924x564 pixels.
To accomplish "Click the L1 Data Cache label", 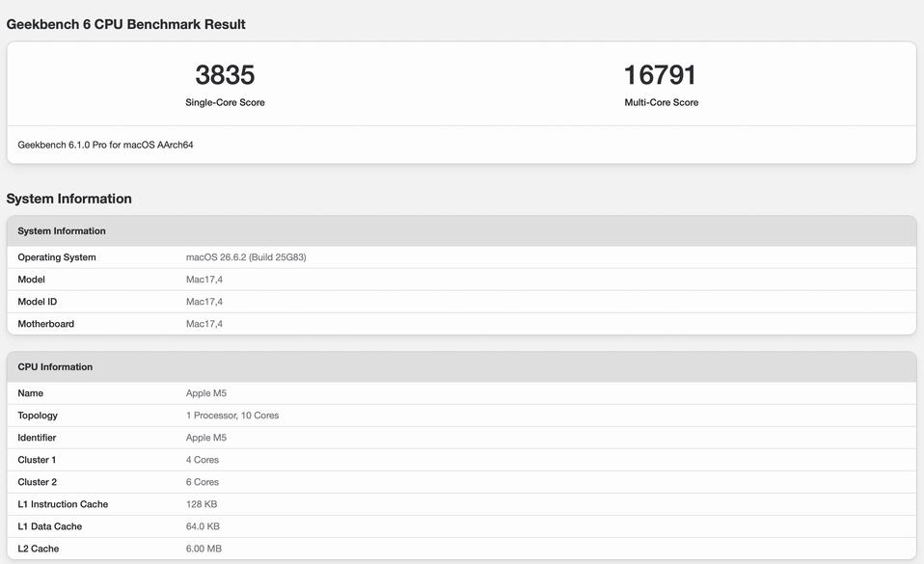I will (x=49, y=526).
